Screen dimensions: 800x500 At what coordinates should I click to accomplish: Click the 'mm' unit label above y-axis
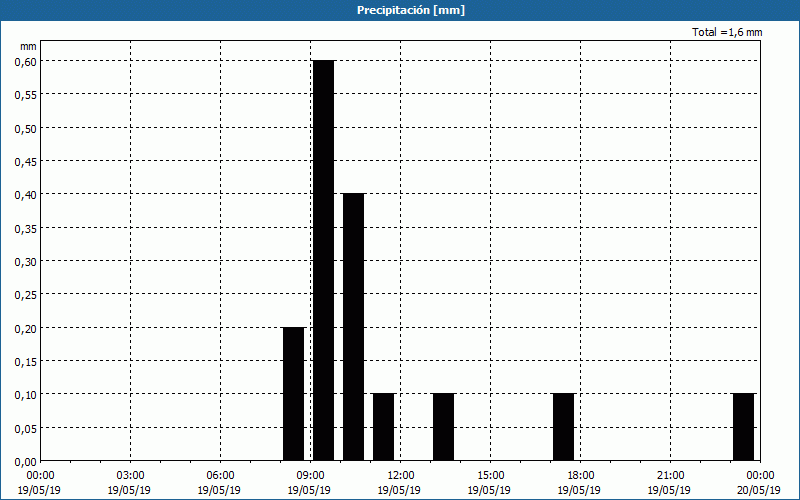click(x=29, y=46)
